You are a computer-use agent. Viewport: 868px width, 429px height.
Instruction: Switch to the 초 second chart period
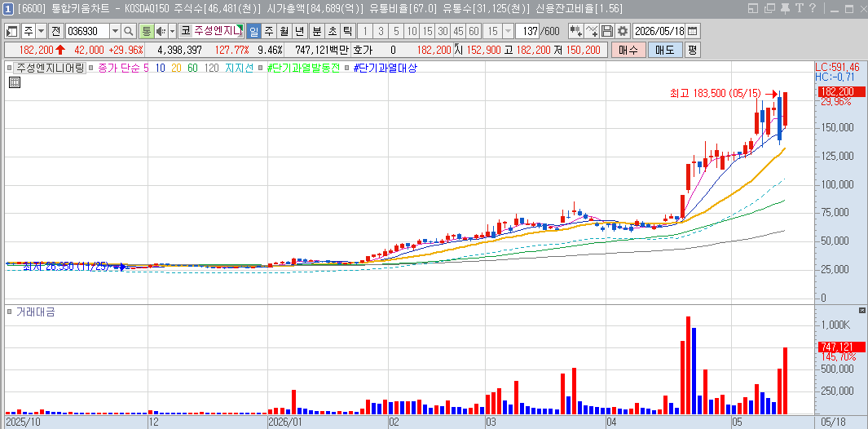333,30
